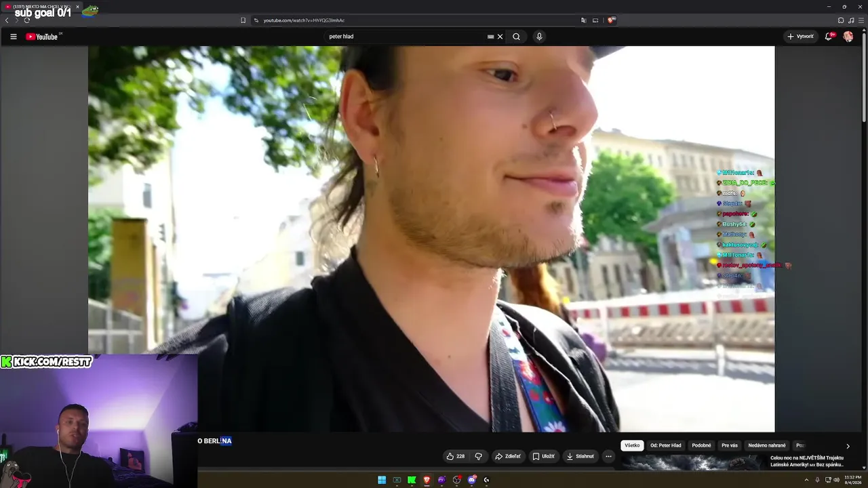Click the translate page icon
Image resolution: width=868 pixels, height=488 pixels.
(x=583, y=20)
